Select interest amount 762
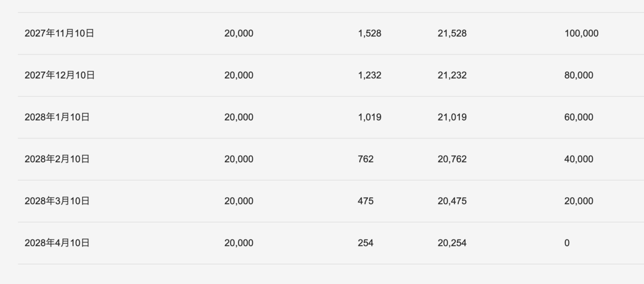The height and width of the screenshot is (284, 644). (365, 159)
